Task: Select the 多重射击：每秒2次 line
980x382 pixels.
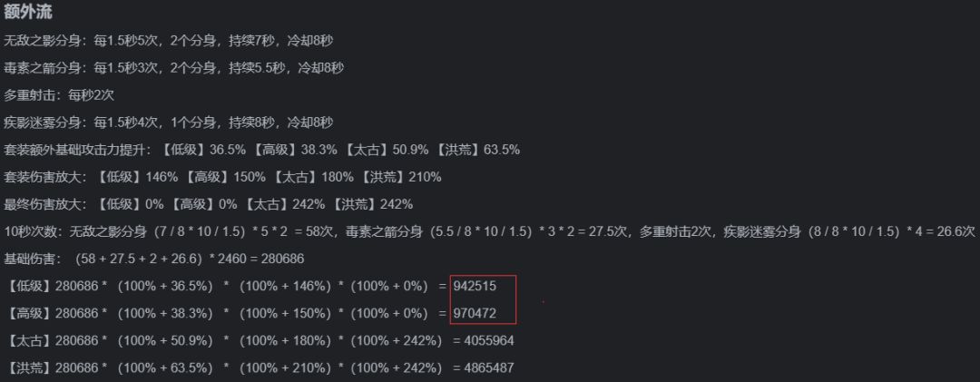Action: (x=59, y=95)
